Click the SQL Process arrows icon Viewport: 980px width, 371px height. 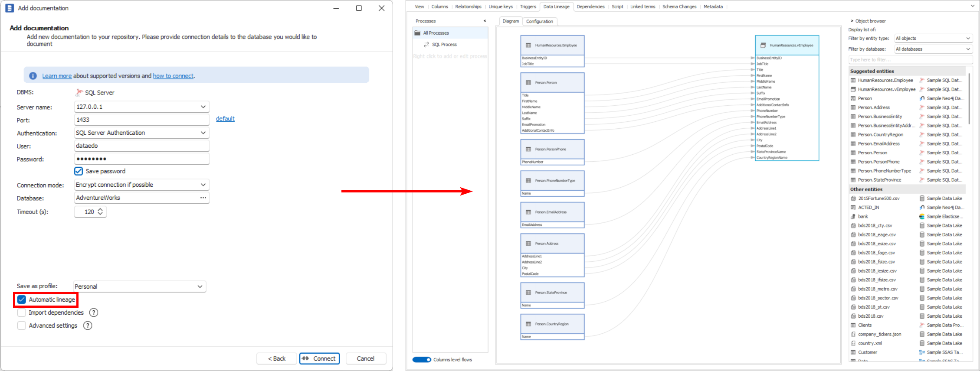click(x=426, y=45)
